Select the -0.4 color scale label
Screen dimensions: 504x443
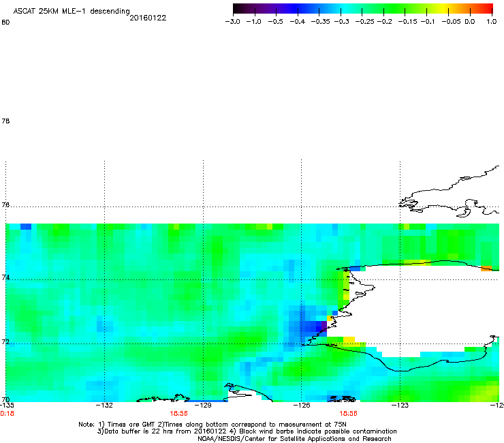tap(298, 22)
